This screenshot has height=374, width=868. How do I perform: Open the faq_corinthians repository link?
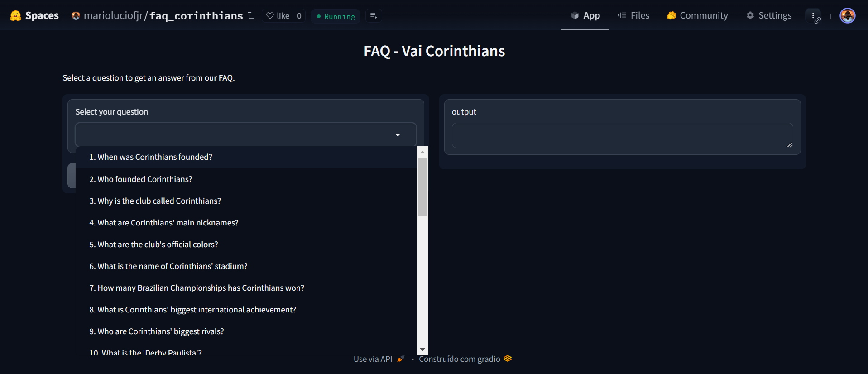click(196, 16)
